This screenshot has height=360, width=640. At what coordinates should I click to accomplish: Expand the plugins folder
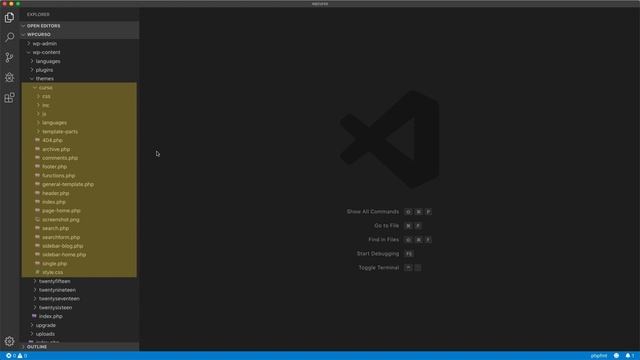coord(80,70)
